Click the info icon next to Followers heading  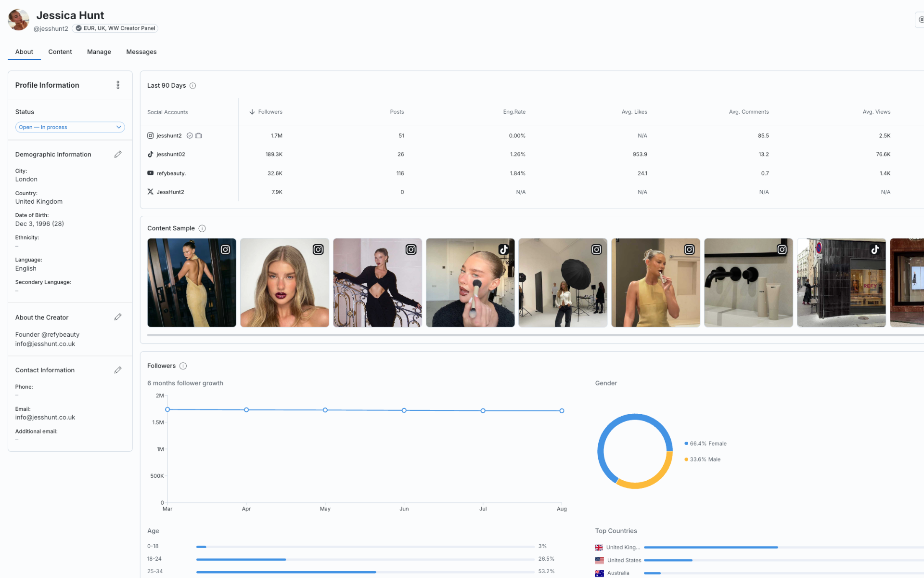(x=183, y=366)
